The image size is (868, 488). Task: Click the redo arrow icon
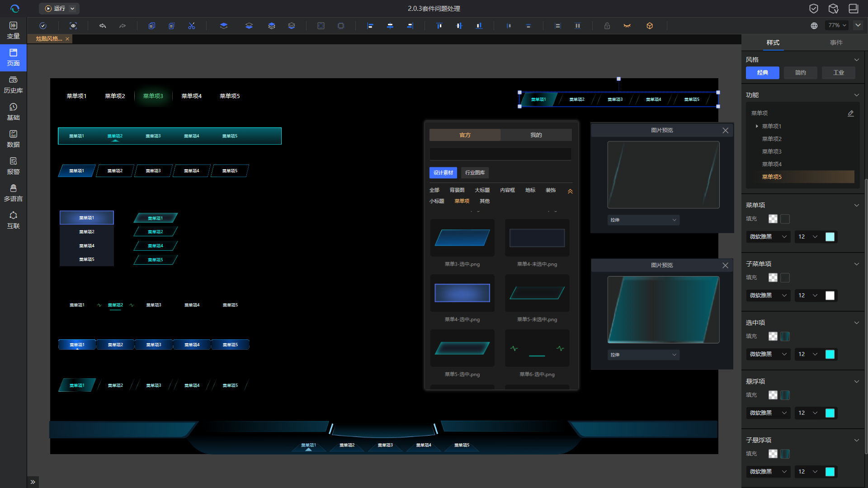click(x=123, y=26)
